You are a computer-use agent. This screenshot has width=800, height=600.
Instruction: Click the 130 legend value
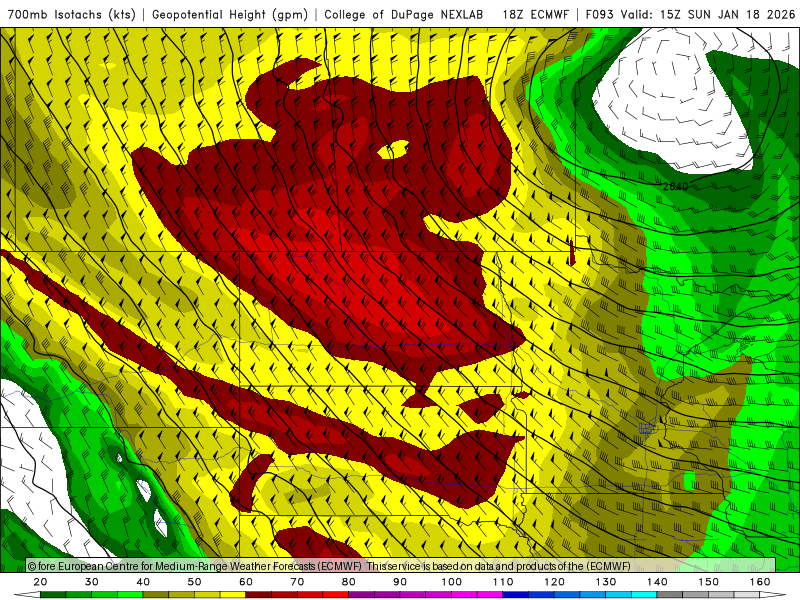(x=606, y=582)
